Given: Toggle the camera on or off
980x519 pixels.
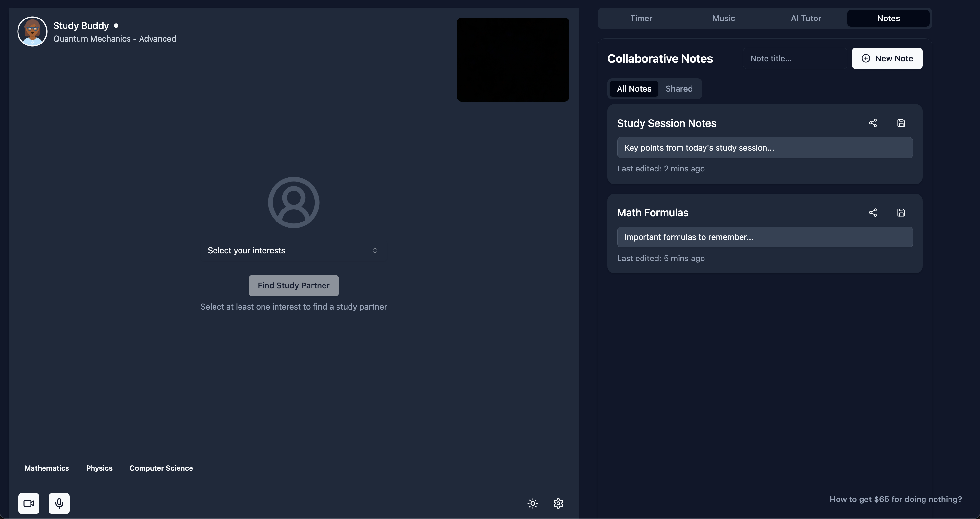Looking at the screenshot, I should click(29, 503).
